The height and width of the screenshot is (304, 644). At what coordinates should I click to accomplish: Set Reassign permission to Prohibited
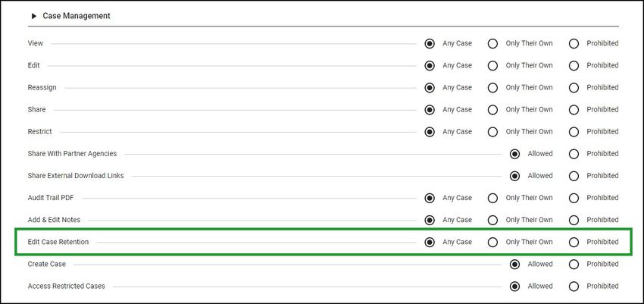point(574,87)
